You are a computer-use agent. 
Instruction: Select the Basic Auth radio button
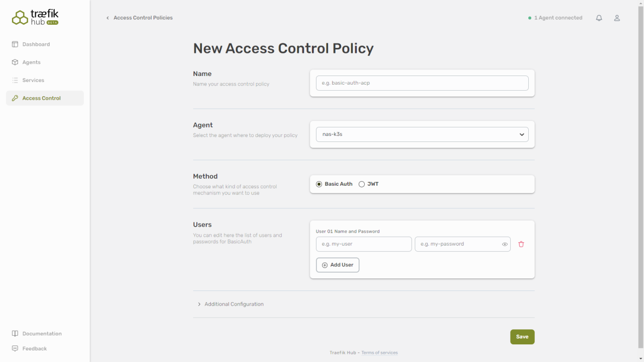click(319, 184)
